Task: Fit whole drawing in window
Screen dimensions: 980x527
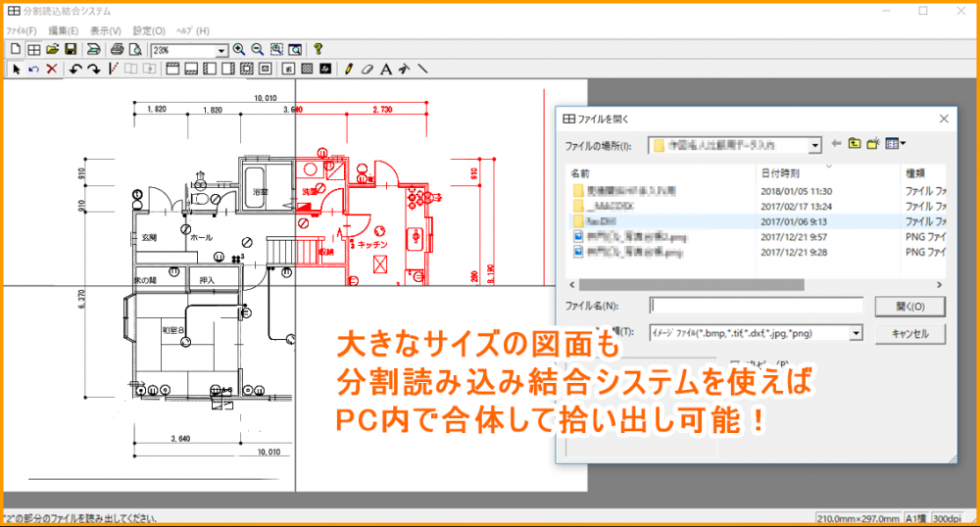Action: (295, 49)
